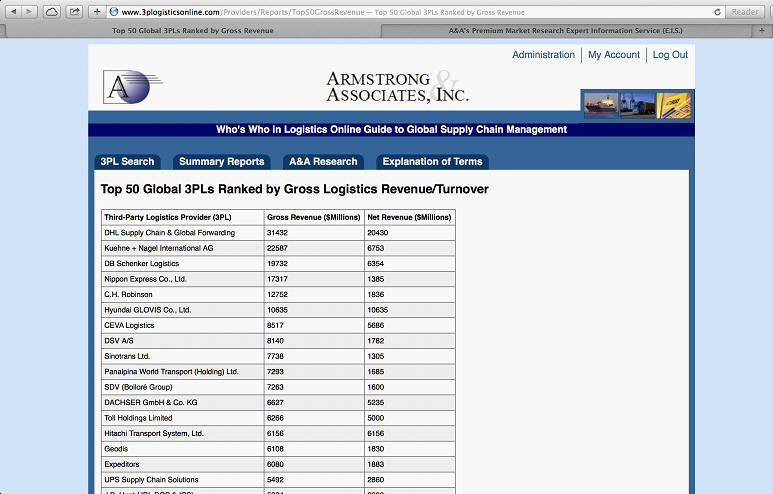Select UPS Supply Chain Solutions row
773x494 pixels.
278,480
